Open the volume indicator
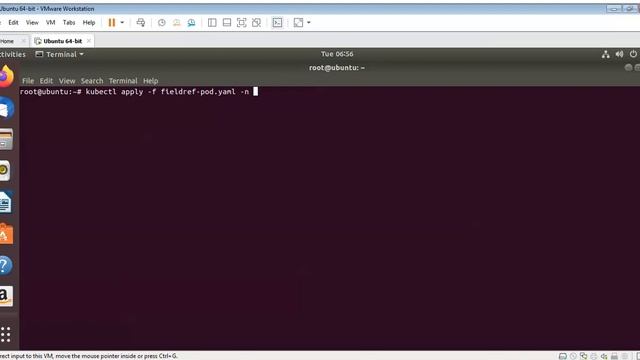640x360 pixels. (620, 54)
